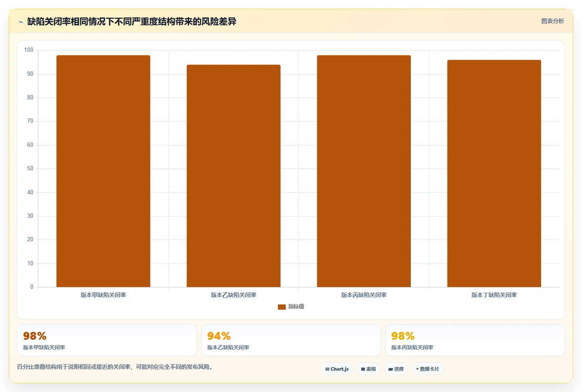The height and width of the screenshot is (392, 582).
Task: Click the 版本乙缺陷关闭率 x-axis label
Action: [233, 295]
